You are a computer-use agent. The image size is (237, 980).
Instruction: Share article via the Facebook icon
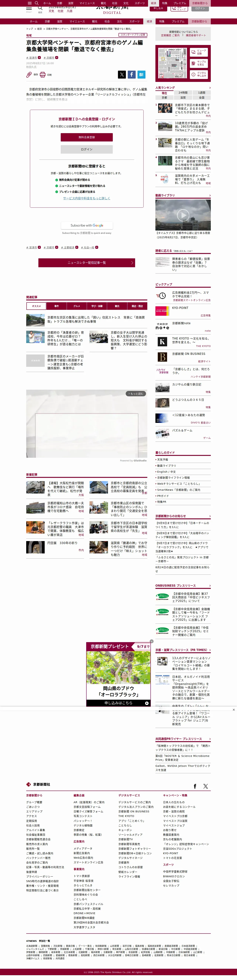pyautogui.click(x=131, y=75)
